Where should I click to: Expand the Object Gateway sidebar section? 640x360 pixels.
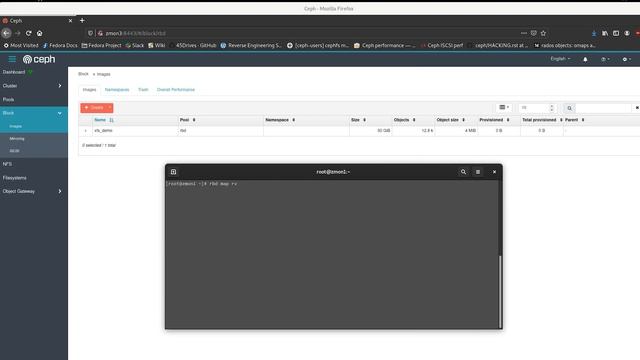[x=33, y=191]
